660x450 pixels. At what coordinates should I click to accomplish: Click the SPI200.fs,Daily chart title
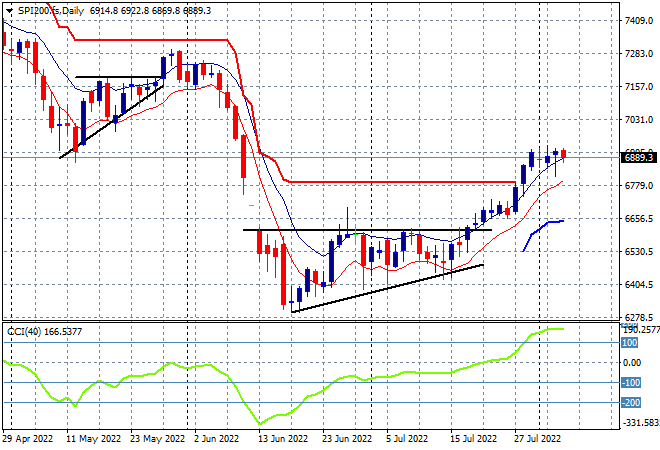pos(51,11)
